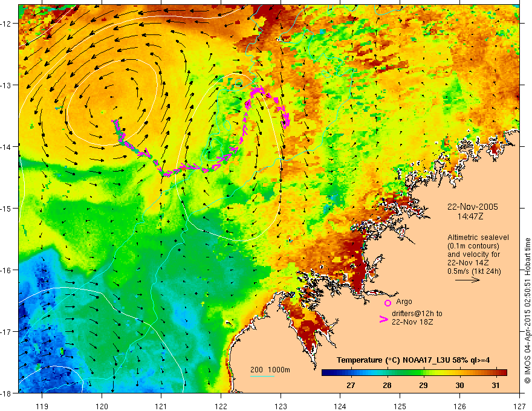The image size is (532, 411).
Task: Click the 'drifters@12h to' legend label
Action: 417,314
